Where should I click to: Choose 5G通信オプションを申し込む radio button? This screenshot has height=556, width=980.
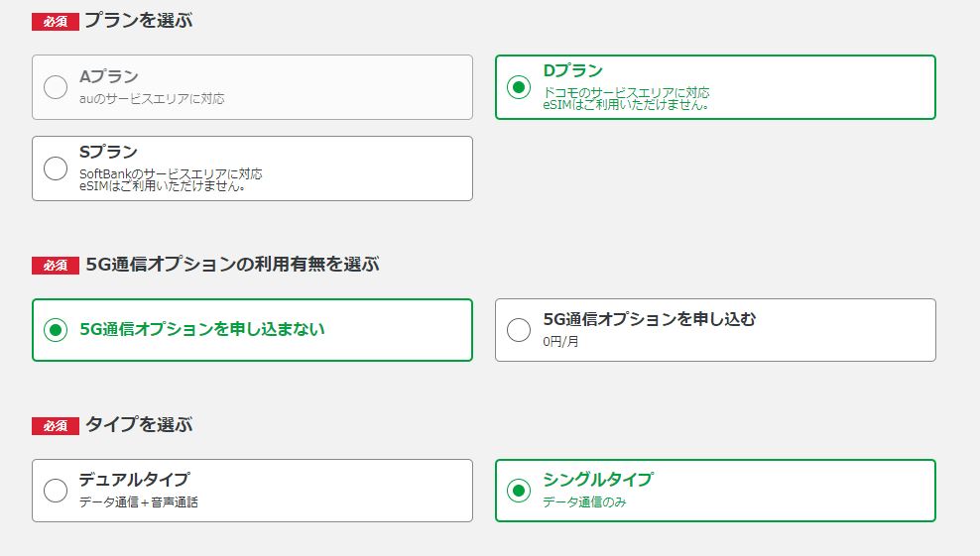519,330
